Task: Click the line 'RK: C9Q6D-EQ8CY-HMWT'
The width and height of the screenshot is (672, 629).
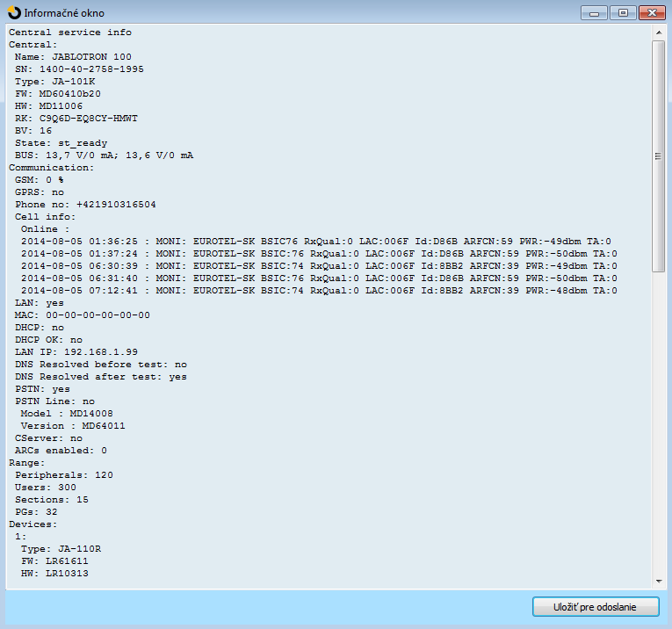Action: pos(76,119)
